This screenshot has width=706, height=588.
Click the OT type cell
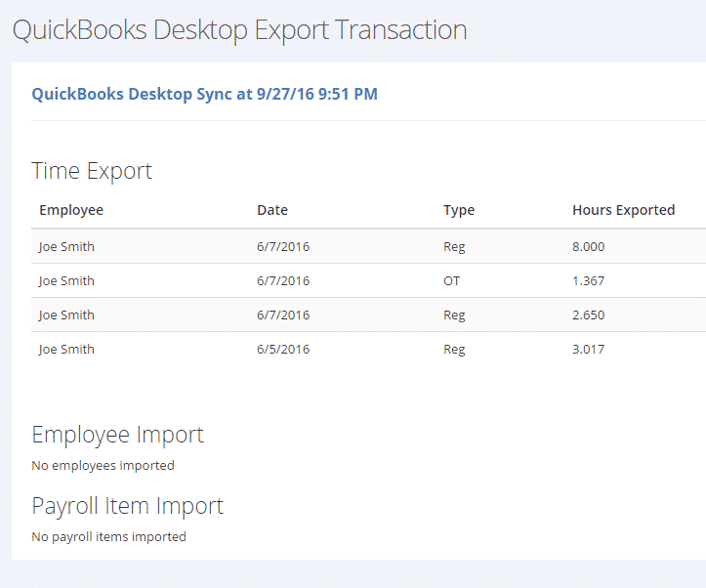coord(451,281)
